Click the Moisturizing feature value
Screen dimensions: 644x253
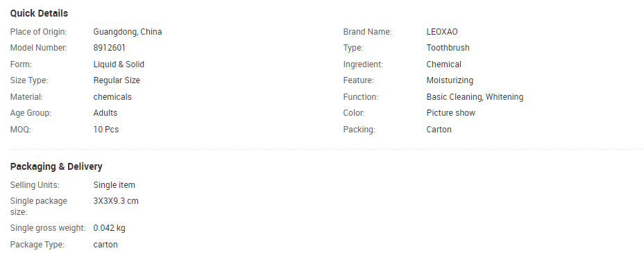[450, 80]
